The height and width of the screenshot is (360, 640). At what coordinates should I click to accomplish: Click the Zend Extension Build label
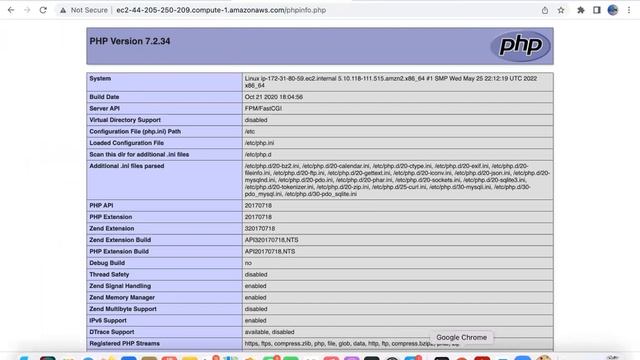pyautogui.click(x=120, y=240)
